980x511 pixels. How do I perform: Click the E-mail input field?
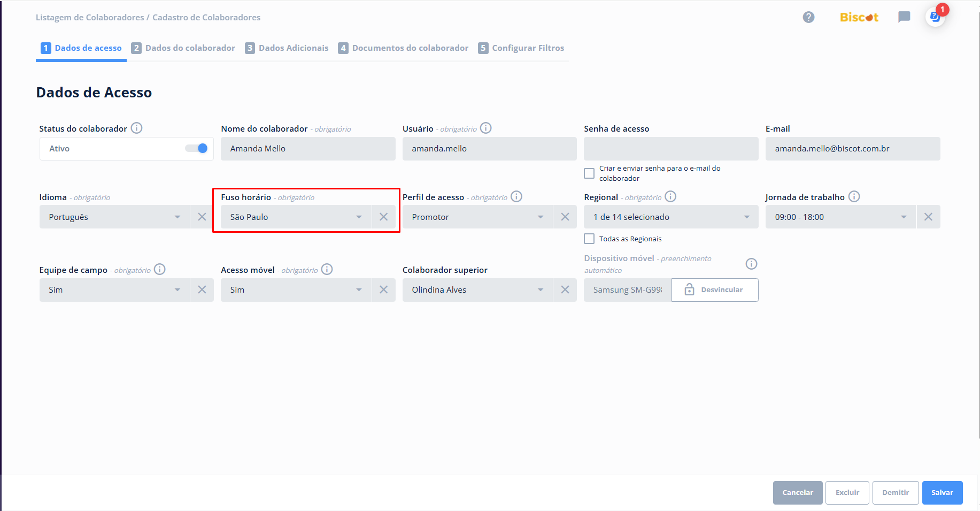pos(852,149)
